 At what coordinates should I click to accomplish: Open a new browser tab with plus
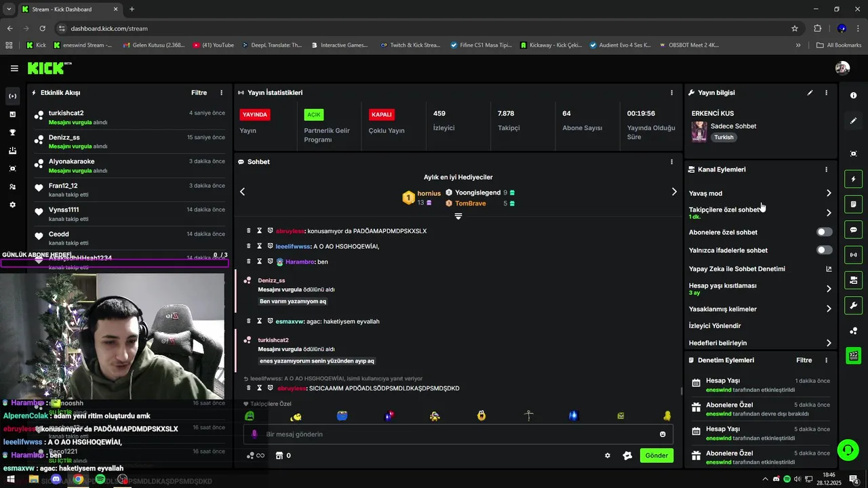(132, 9)
